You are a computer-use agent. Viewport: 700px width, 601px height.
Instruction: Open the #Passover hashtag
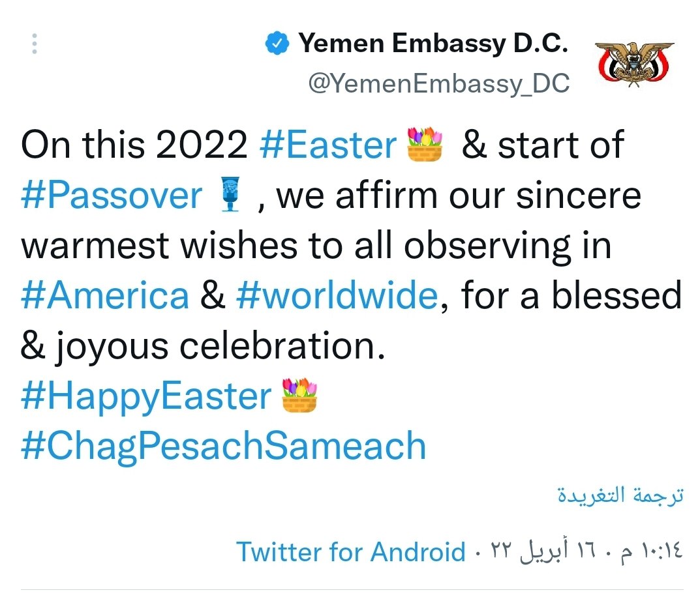click(112, 196)
